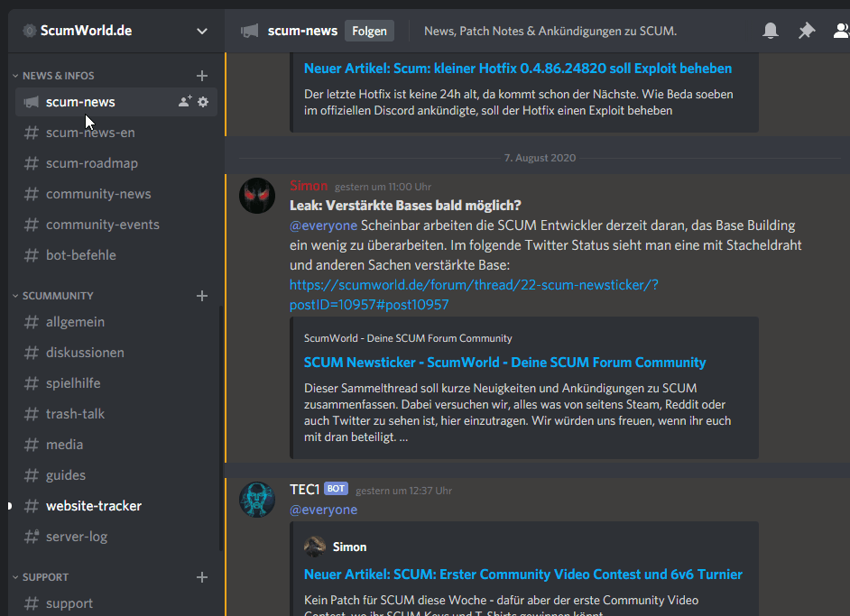The height and width of the screenshot is (616, 850).
Task: Collapse the NEWS & INFOS category
Action: tap(58, 76)
